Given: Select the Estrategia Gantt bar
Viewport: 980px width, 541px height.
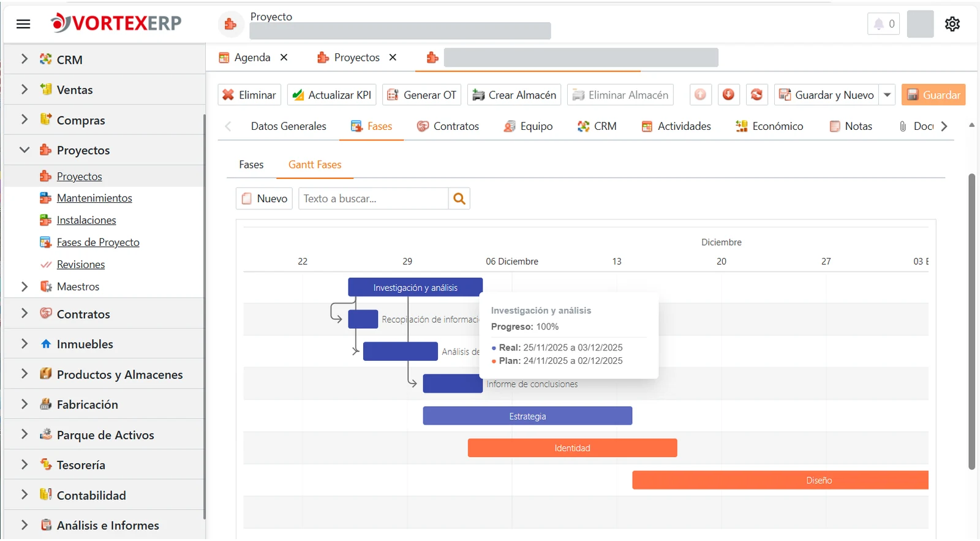Looking at the screenshot, I should coord(527,416).
